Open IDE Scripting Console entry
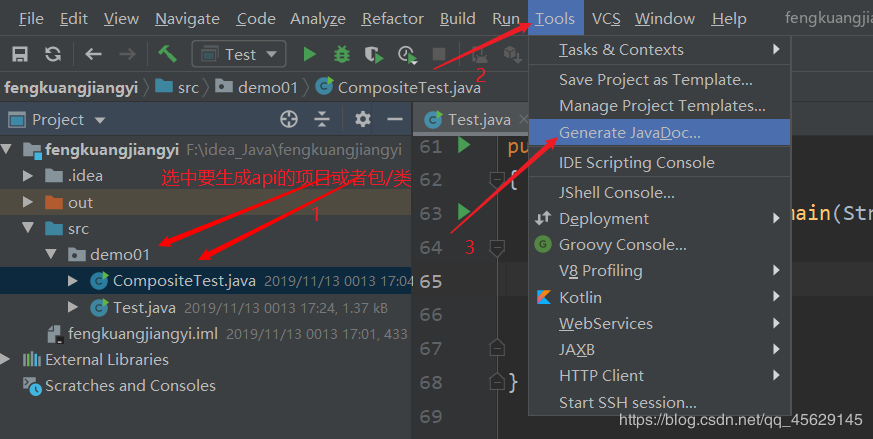Image resolution: width=873 pixels, height=439 pixels. point(659,163)
